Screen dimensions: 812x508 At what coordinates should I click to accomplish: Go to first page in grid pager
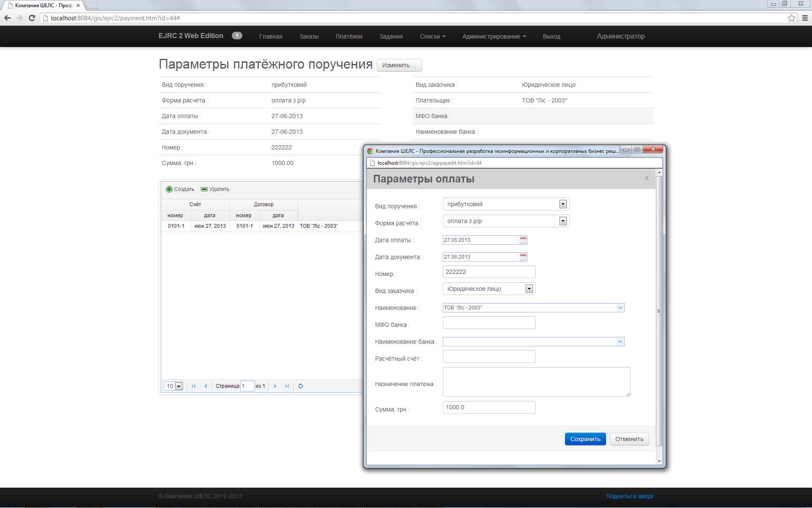(194, 386)
